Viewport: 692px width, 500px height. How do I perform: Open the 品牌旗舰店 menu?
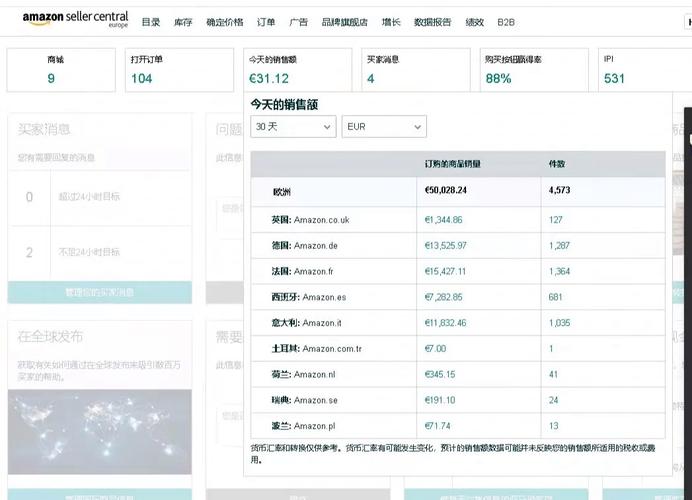point(345,22)
